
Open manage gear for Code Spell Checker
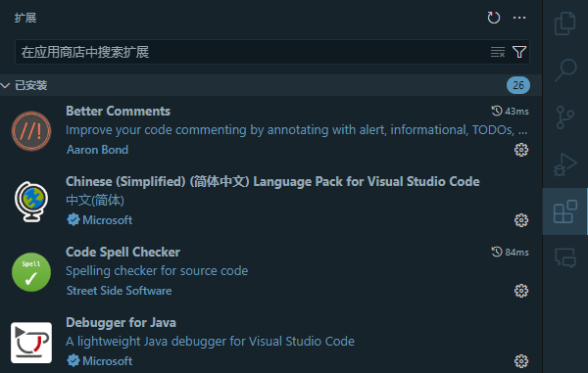(521, 291)
